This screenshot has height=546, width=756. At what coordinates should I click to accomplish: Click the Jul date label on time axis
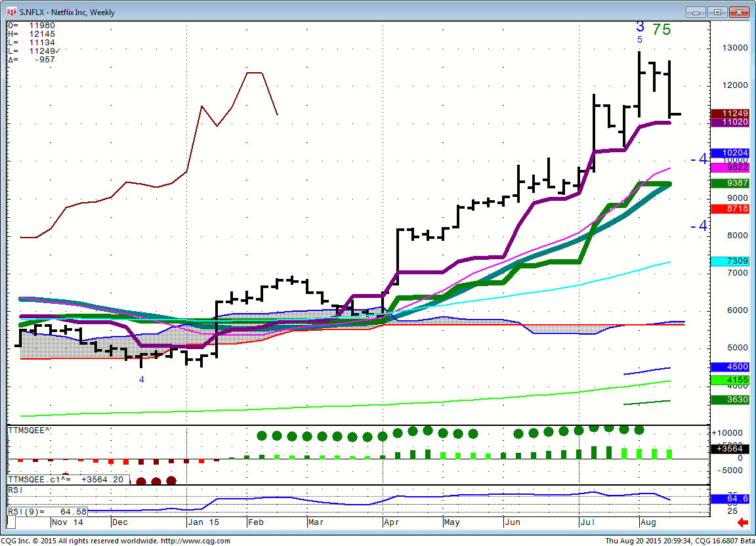[587, 522]
